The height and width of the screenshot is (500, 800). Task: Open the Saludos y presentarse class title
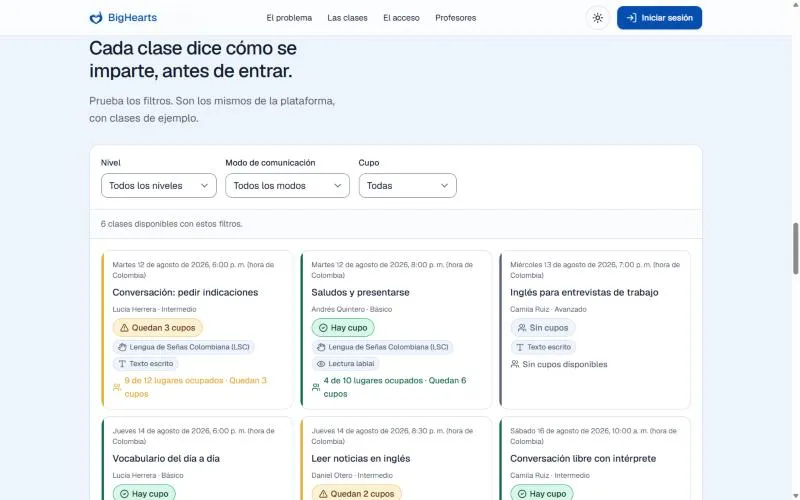(x=360, y=292)
